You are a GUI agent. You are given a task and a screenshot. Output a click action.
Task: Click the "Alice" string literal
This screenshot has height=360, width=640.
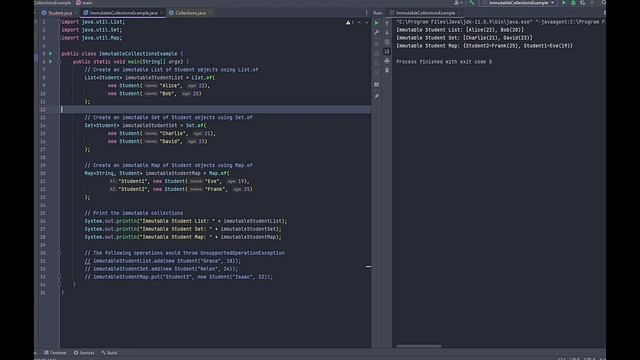[x=170, y=86]
